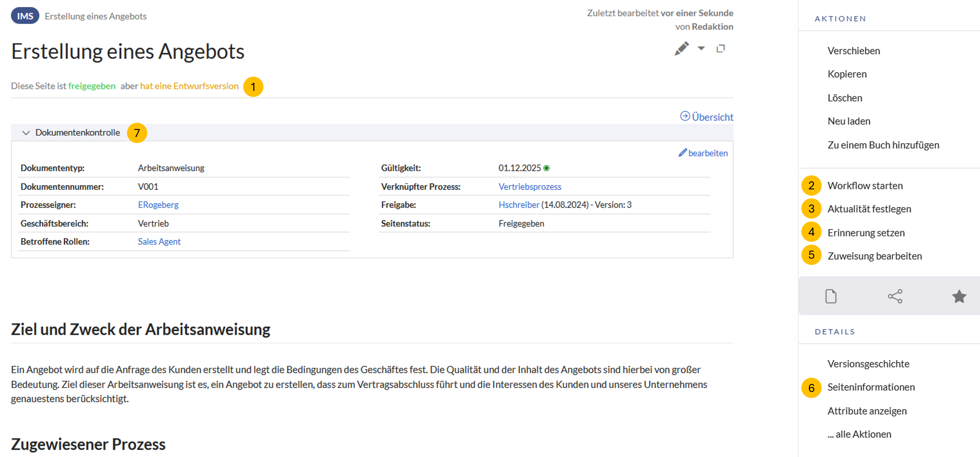Mark page as favorite with star icon

(x=959, y=296)
